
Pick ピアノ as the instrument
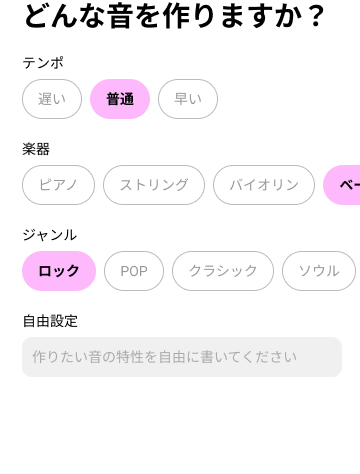tap(58, 185)
